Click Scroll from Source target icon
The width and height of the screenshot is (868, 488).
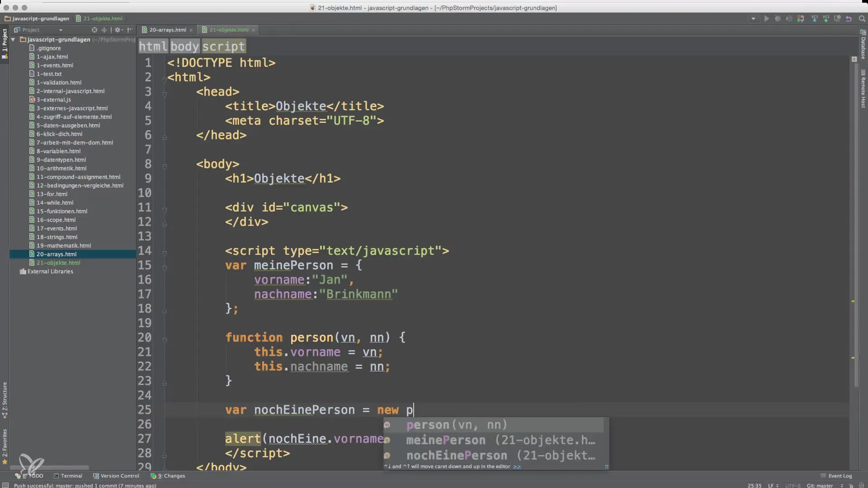(x=94, y=30)
